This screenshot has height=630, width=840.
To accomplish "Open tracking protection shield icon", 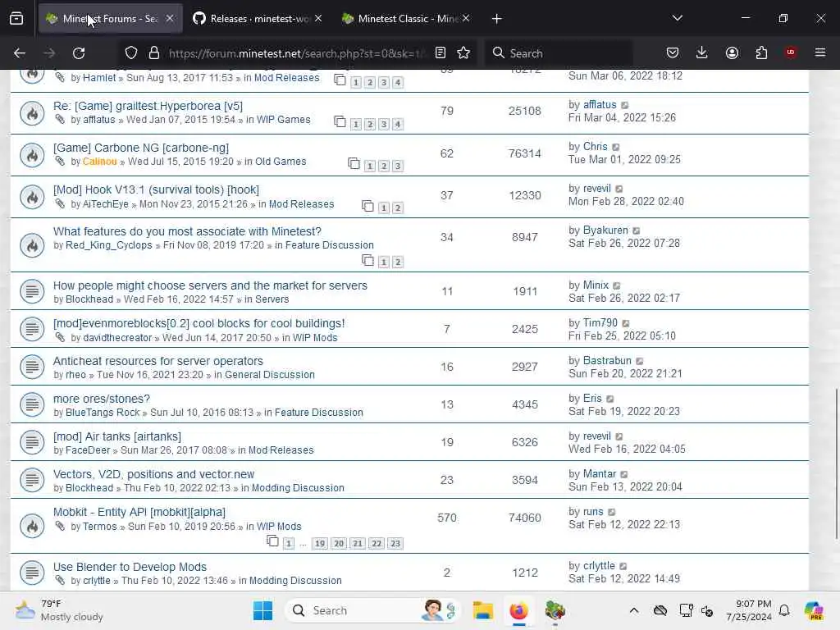I will pos(131,53).
